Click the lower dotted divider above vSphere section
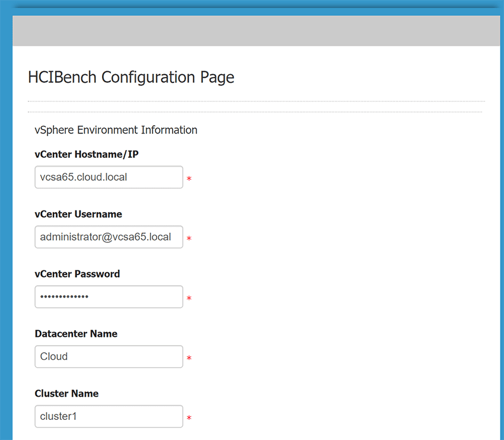The width and height of the screenshot is (504, 440). [255, 111]
